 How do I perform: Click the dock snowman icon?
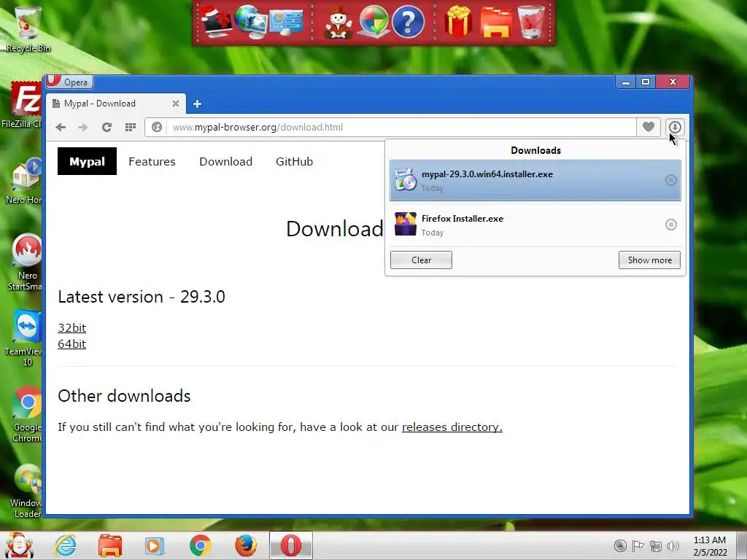[x=338, y=23]
